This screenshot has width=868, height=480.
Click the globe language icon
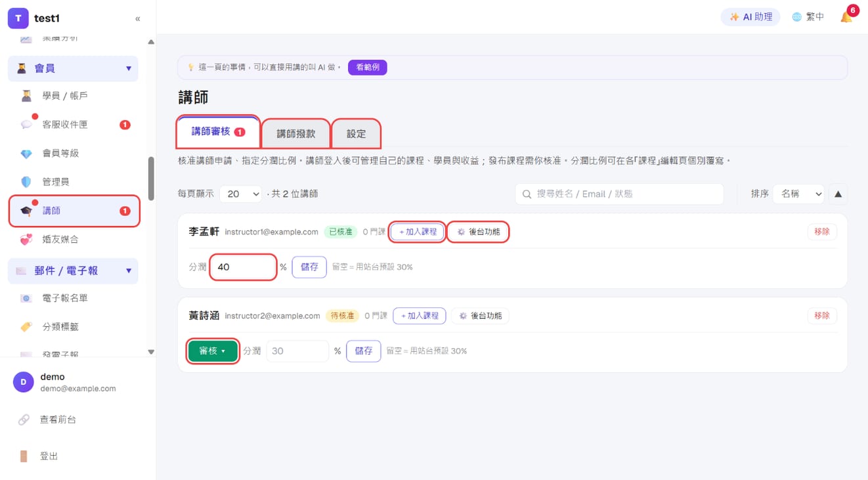pyautogui.click(x=796, y=17)
